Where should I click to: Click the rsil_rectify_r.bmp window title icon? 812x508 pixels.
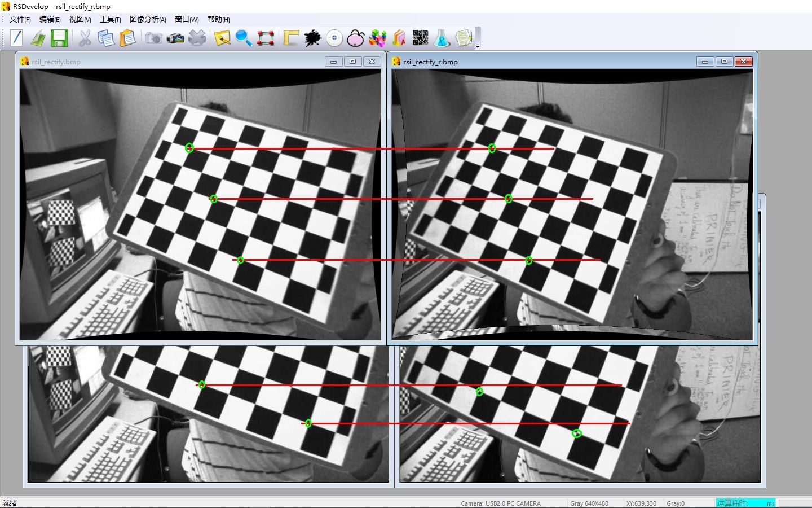coord(396,62)
